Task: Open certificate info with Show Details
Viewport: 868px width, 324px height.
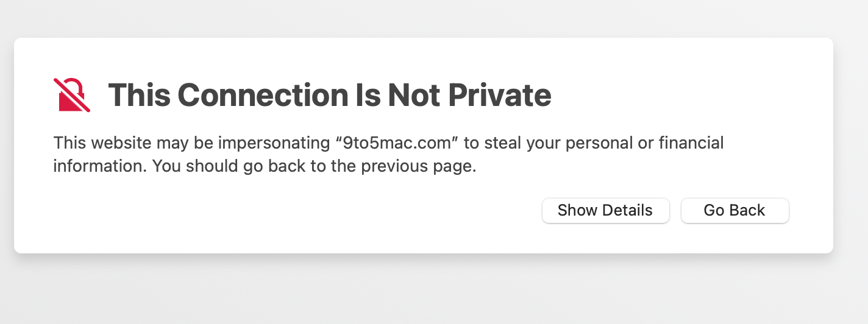Action: click(605, 211)
